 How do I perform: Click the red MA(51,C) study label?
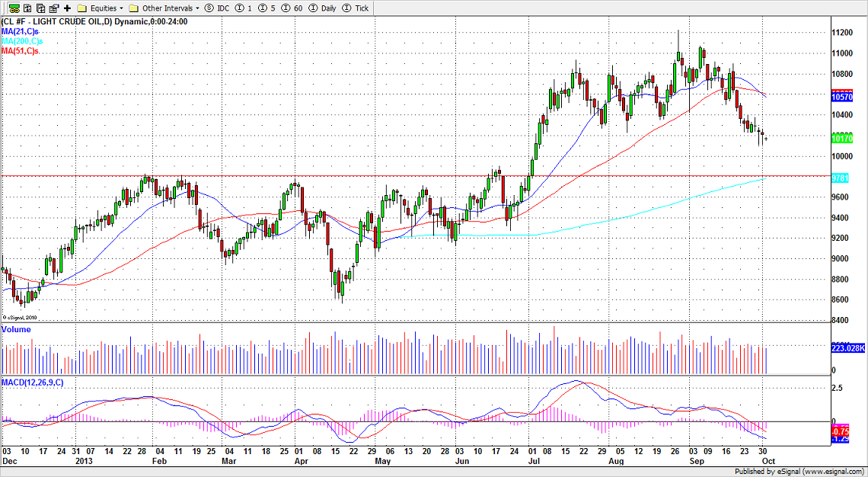coord(19,50)
